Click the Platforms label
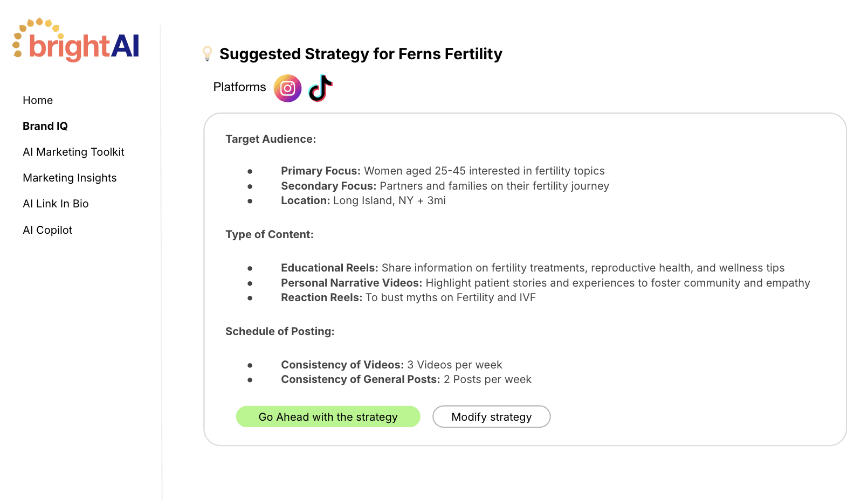This screenshot has height=501, width=868. point(239,87)
